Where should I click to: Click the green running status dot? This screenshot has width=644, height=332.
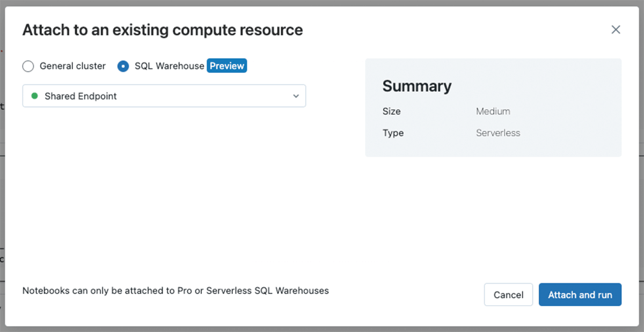[35, 96]
